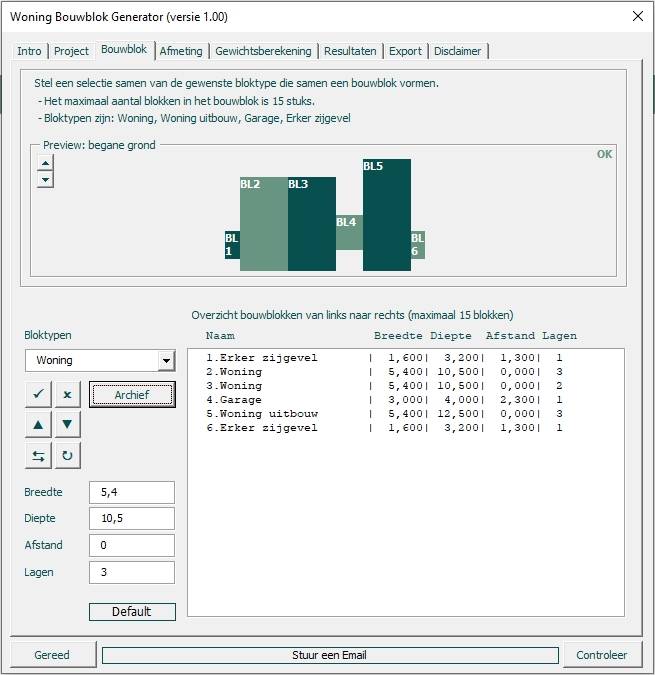
Task: Close the Woning Bouwblok Generator window
Action: 638,16
